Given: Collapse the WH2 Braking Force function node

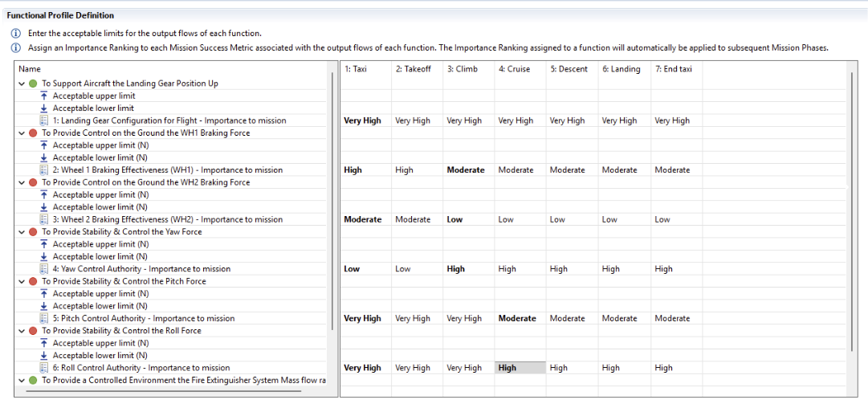Looking at the screenshot, I should pos(22,182).
